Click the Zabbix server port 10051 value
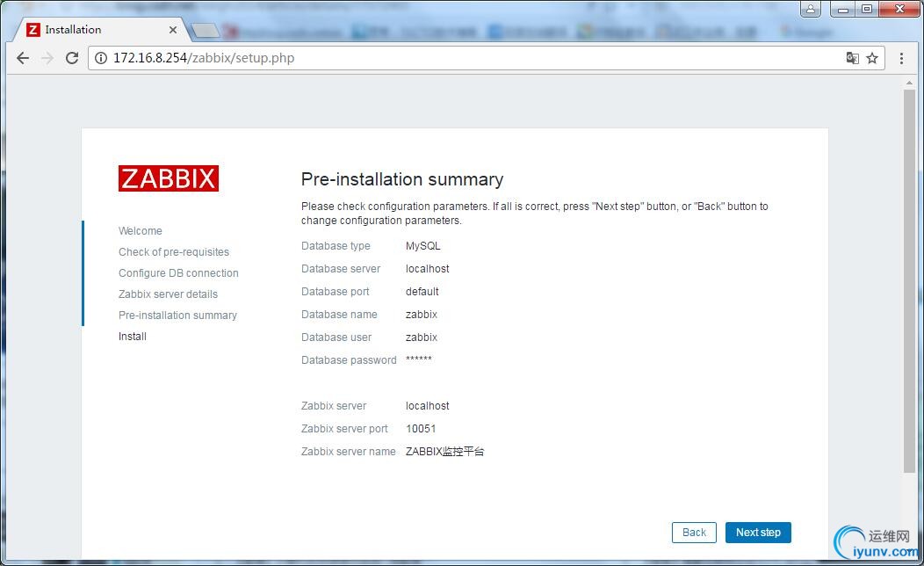924x566 pixels. (421, 429)
